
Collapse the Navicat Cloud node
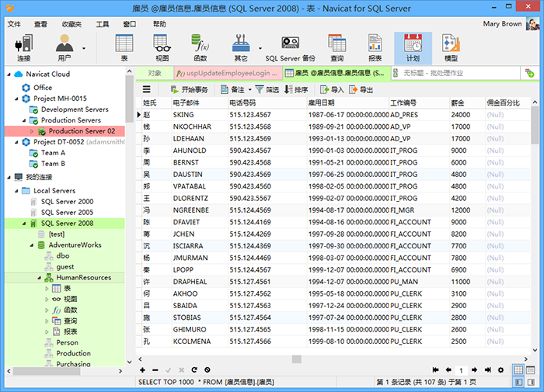(9, 75)
